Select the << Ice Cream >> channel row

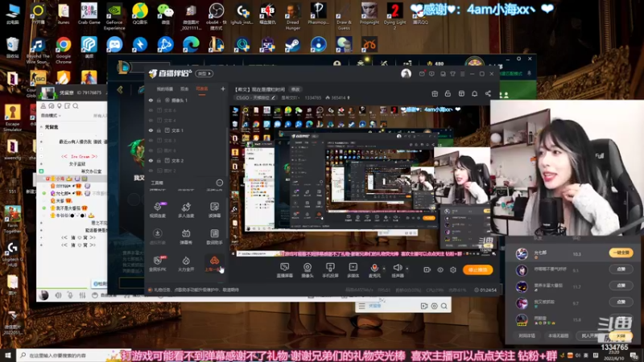click(x=79, y=156)
